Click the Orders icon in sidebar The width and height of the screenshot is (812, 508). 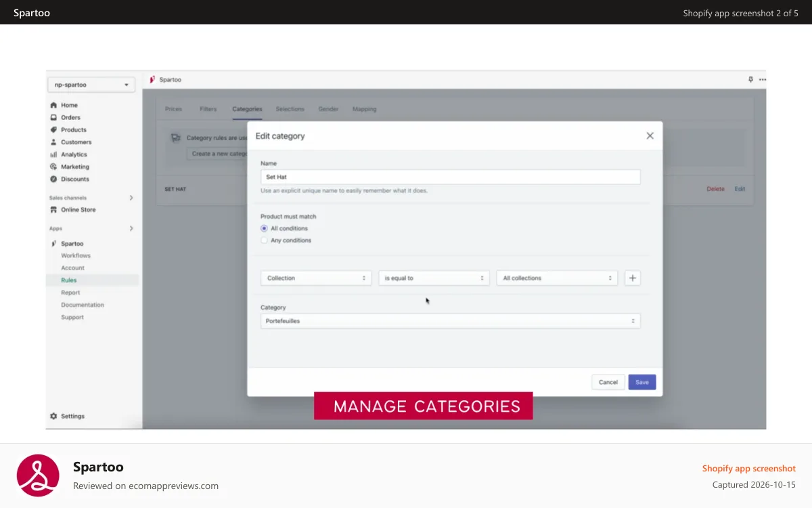coord(53,117)
